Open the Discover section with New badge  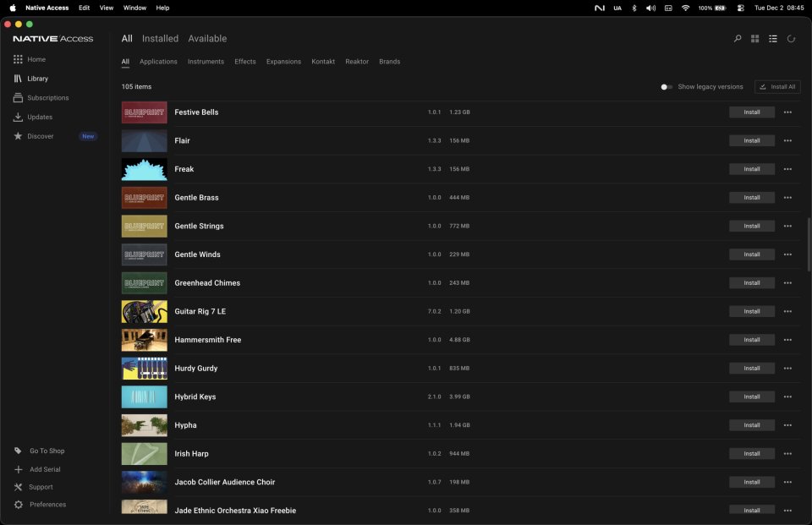point(39,135)
